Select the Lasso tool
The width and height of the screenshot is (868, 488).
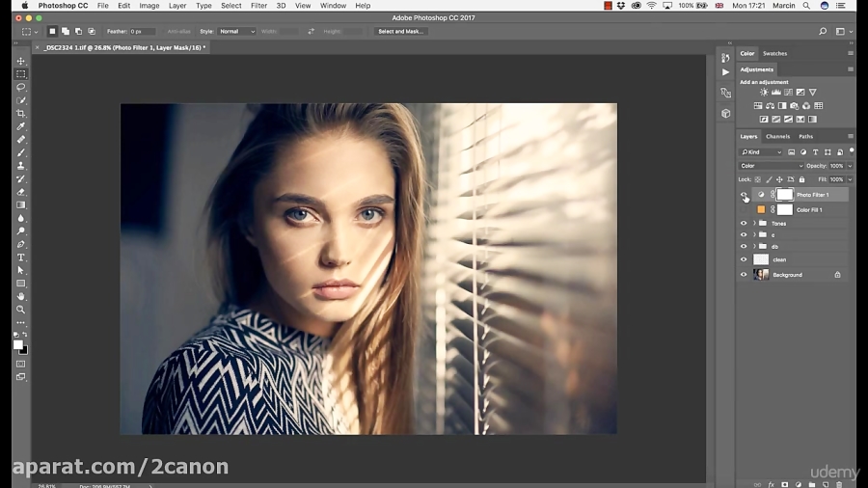point(21,87)
